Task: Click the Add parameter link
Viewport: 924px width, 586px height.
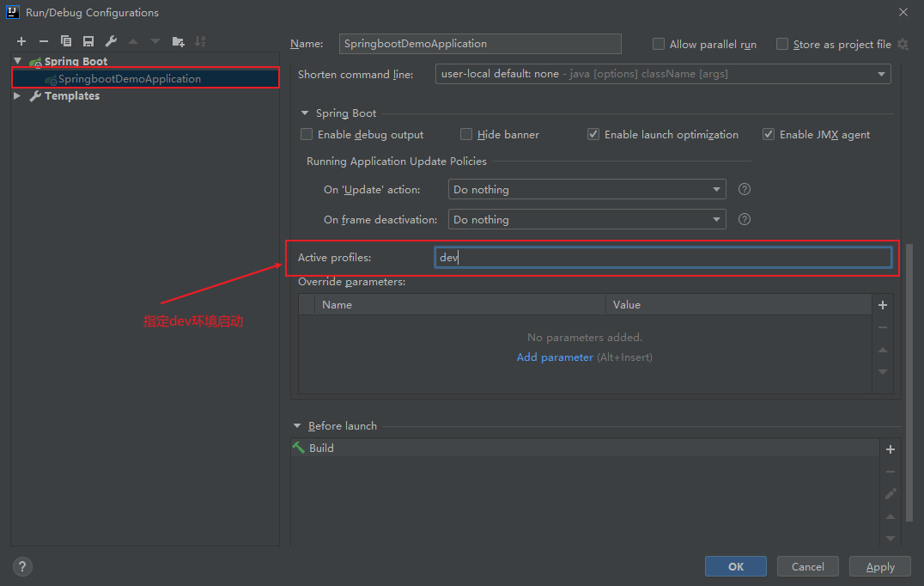Action: [x=555, y=357]
